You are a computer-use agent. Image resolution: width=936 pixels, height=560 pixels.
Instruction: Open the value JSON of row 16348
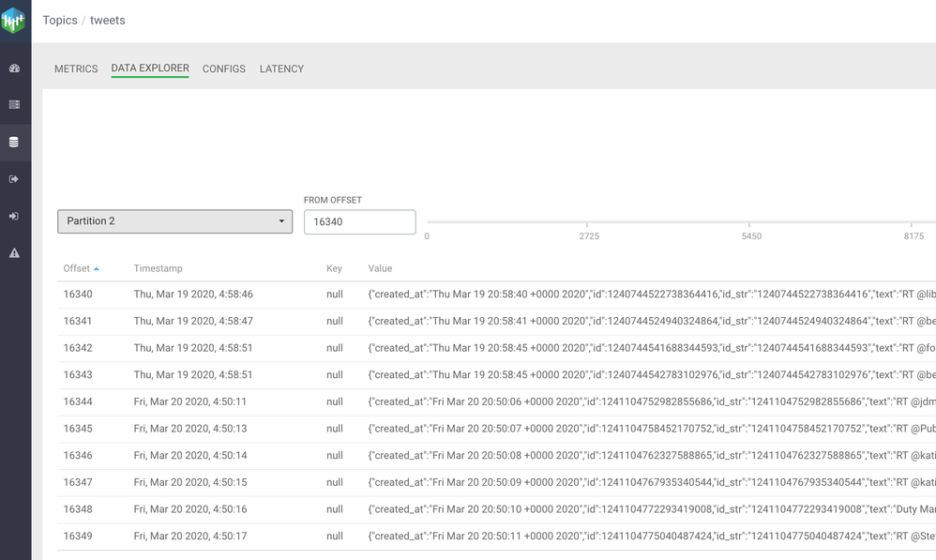pyautogui.click(x=652, y=509)
